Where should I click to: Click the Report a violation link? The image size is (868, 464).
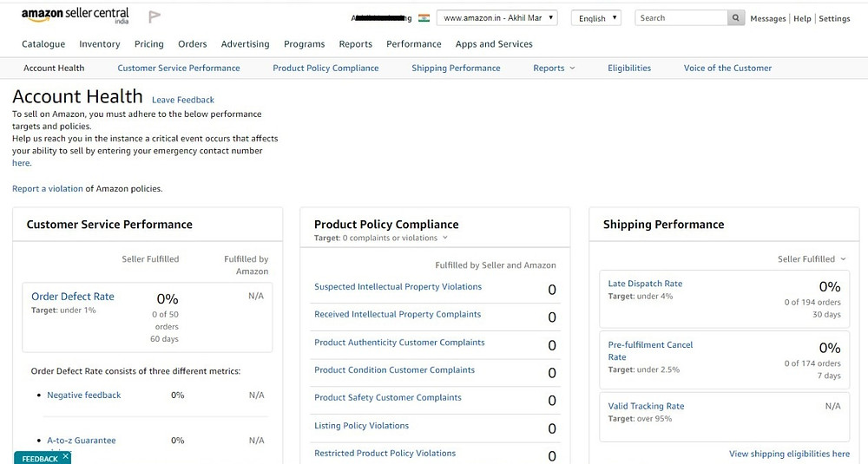48,188
